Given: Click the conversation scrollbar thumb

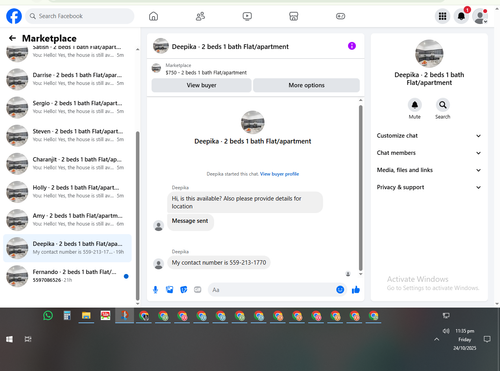Looking at the screenshot, I should coord(360,188).
